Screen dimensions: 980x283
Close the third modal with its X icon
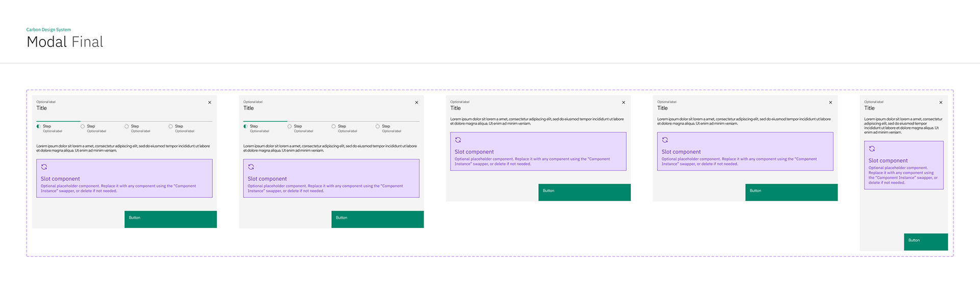click(624, 102)
